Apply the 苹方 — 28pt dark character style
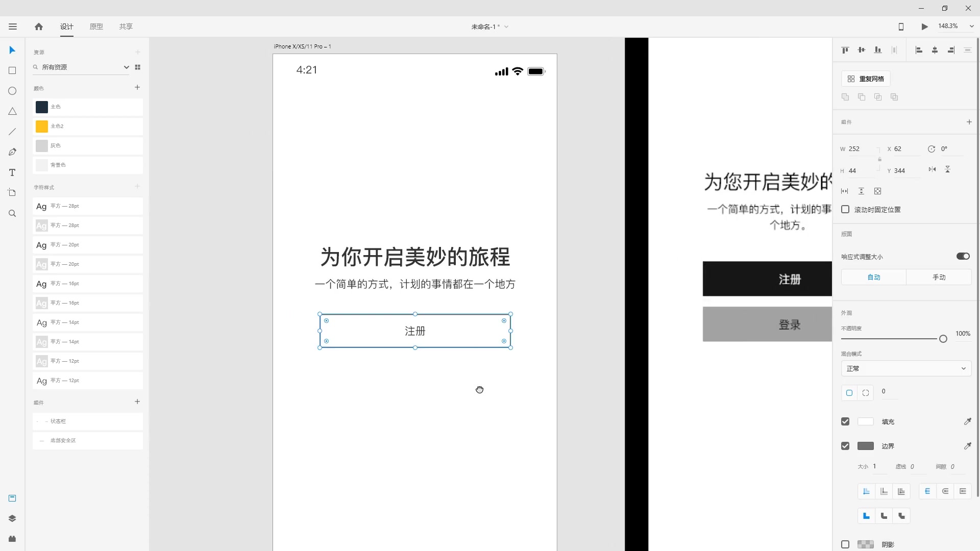The image size is (980, 551). [88, 206]
